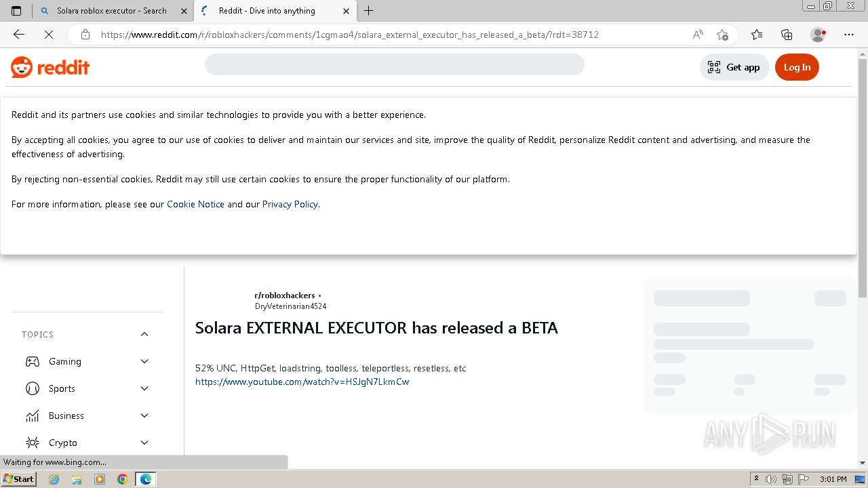This screenshot has height=488, width=868.
Task: Select Reddit - Dive into anything tab
Action: [267, 11]
